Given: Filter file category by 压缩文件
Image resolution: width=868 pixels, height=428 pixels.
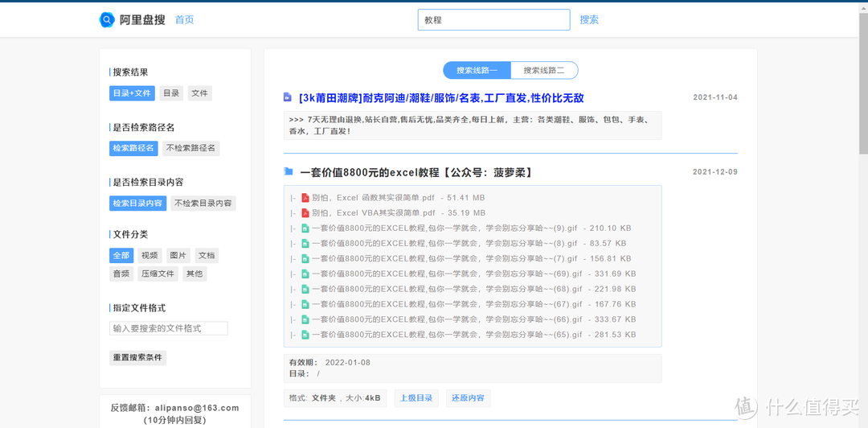Looking at the screenshot, I should (158, 274).
